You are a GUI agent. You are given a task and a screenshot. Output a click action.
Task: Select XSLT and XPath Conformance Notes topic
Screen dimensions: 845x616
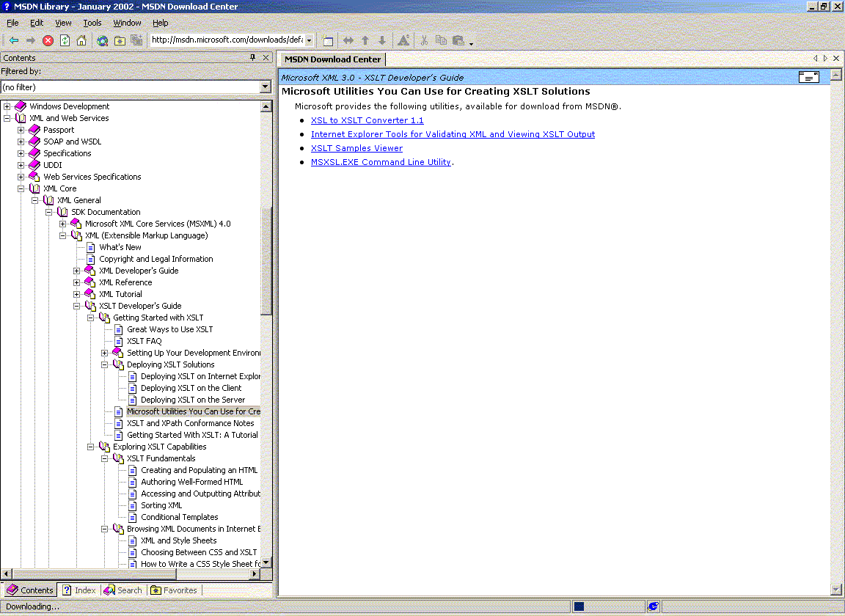click(x=190, y=423)
